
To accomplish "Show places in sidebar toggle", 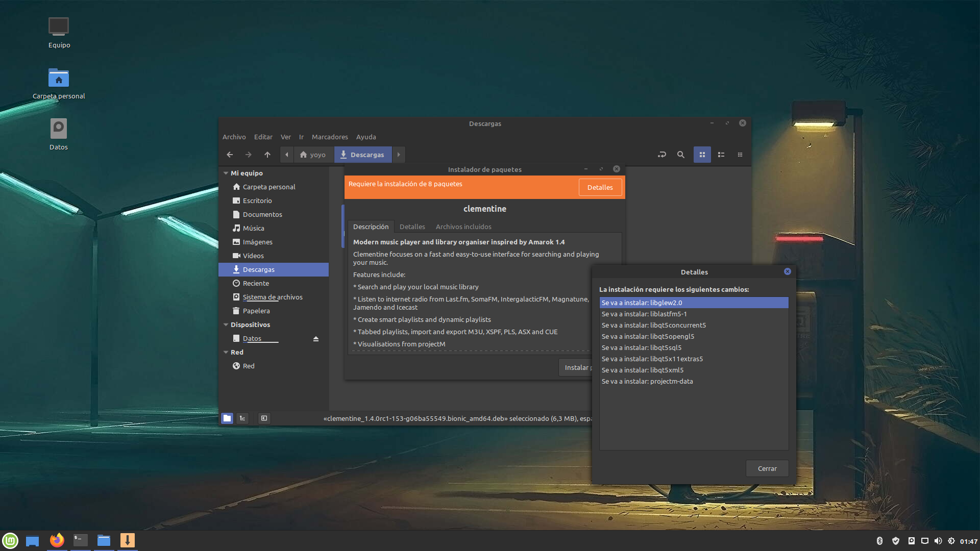I will pyautogui.click(x=227, y=418).
